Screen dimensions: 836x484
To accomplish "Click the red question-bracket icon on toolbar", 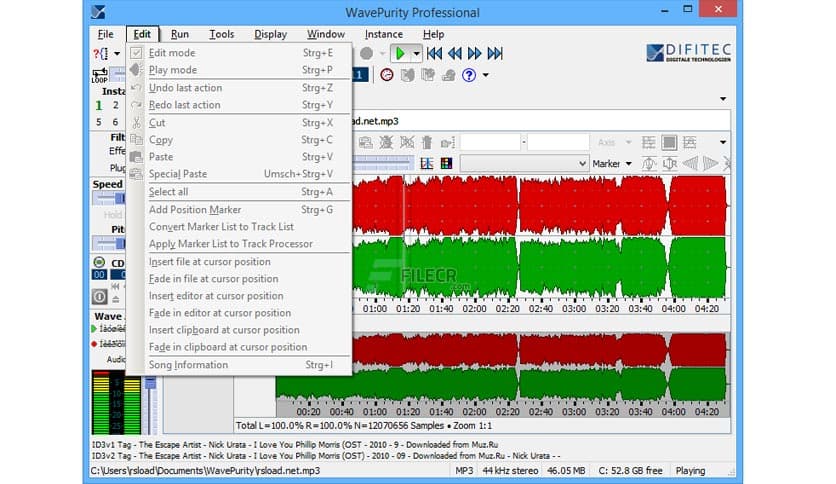I will (x=100, y=53).
